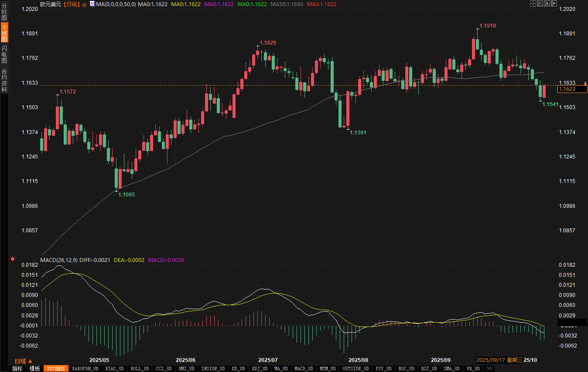Image resolution: width=588 pixels, height=372 pixels.
Task: Click the current price label 1.1622
Action: (x=572, y=89)
